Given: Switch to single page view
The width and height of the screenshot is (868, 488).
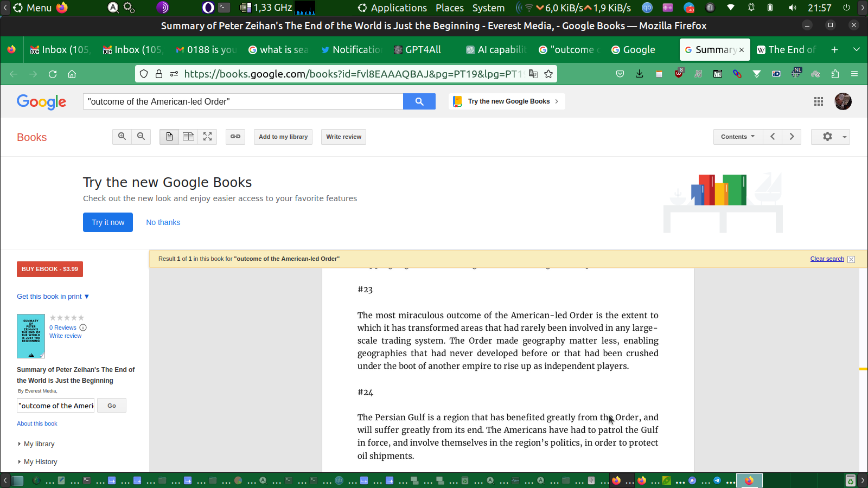Looking at the screenshot, I should [x=169, y=137].
